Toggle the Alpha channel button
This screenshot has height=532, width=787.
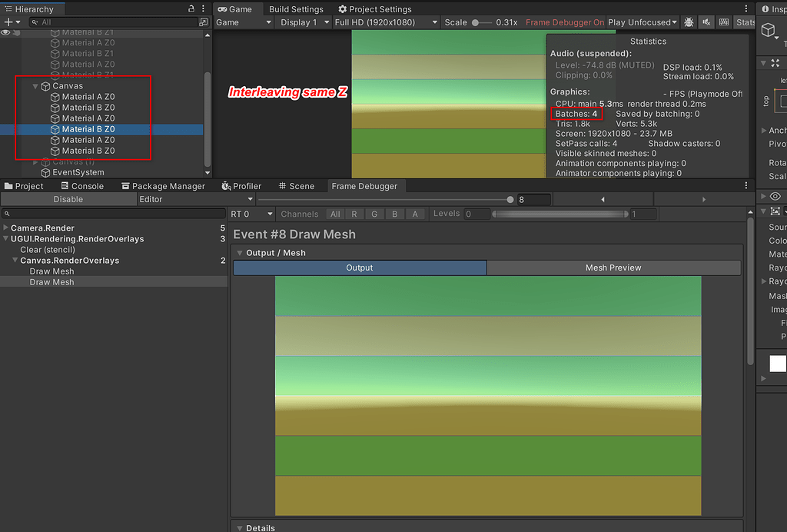point(415,214)
